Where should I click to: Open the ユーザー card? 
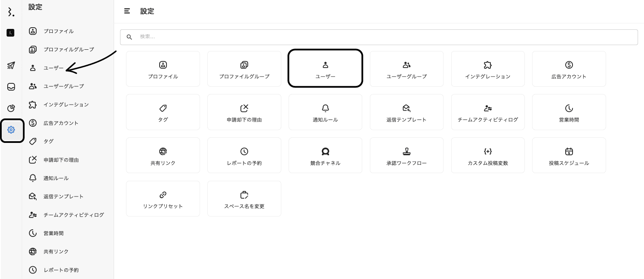point(325,69)
